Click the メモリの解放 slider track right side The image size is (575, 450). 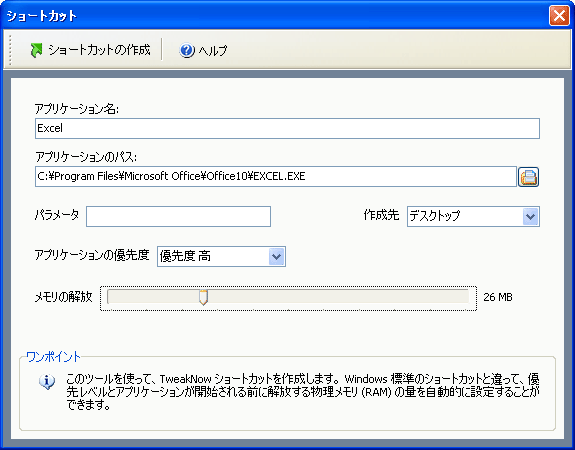click(x=337, y=296)
